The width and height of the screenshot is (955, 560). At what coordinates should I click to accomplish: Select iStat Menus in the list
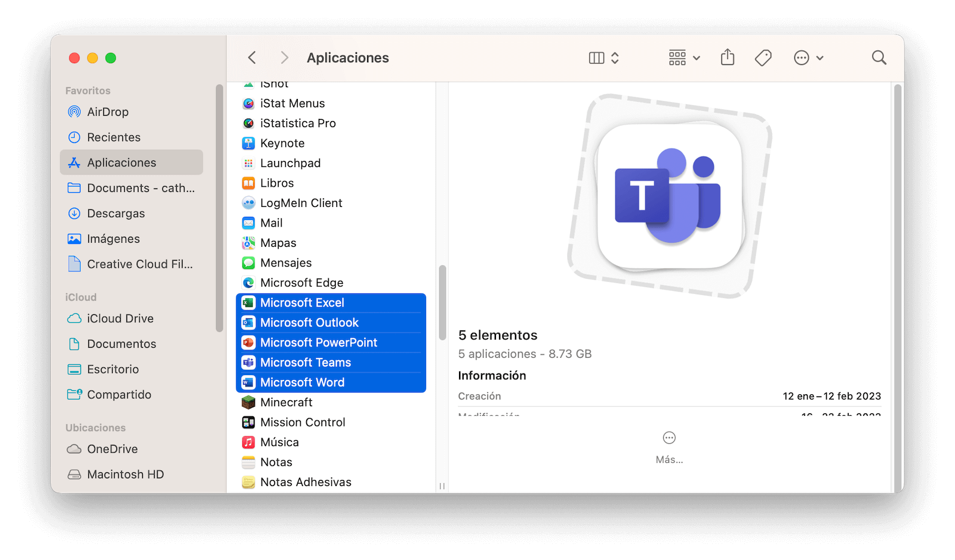[331, 104]
